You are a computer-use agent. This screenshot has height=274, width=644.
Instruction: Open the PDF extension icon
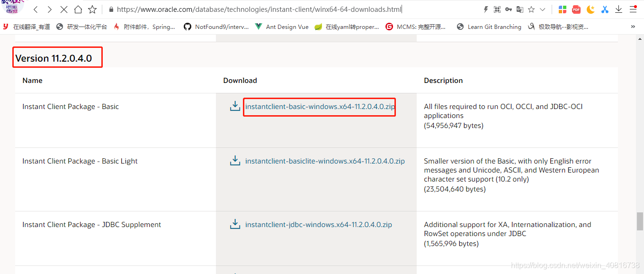pyautogui.click(x=576, y=9)
